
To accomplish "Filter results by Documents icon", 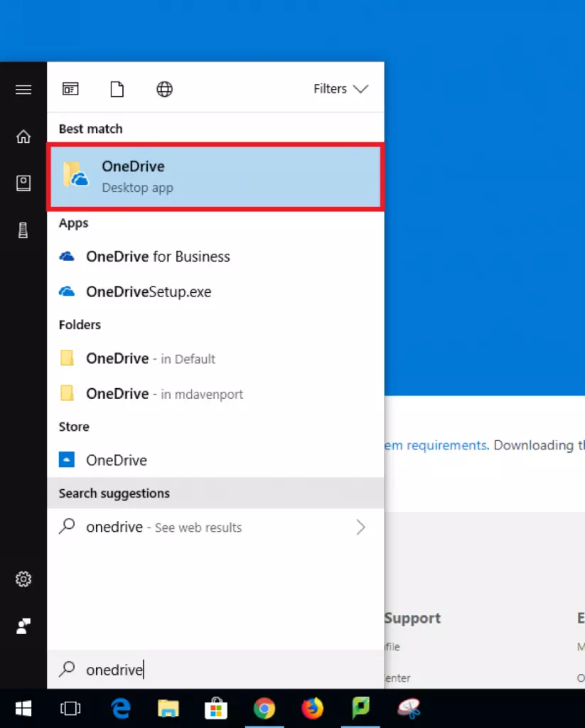I will (x=117, y=89).
